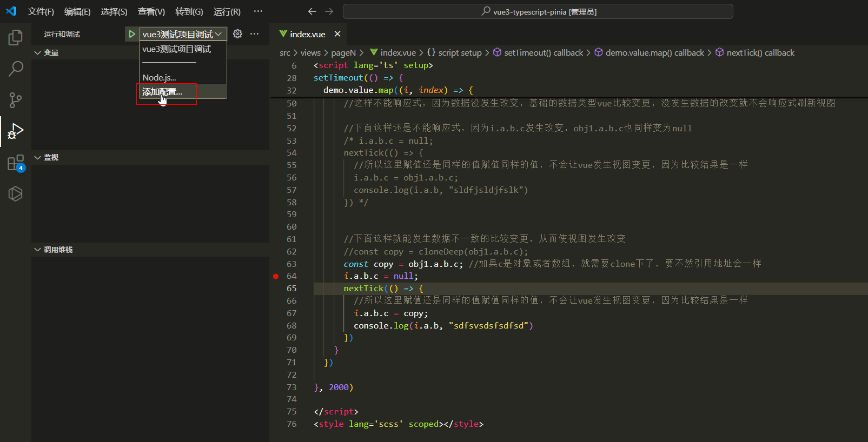Open more actions in Run and Debug panel
The width and height of the screenshot is (868, 442).
[255, 34]
